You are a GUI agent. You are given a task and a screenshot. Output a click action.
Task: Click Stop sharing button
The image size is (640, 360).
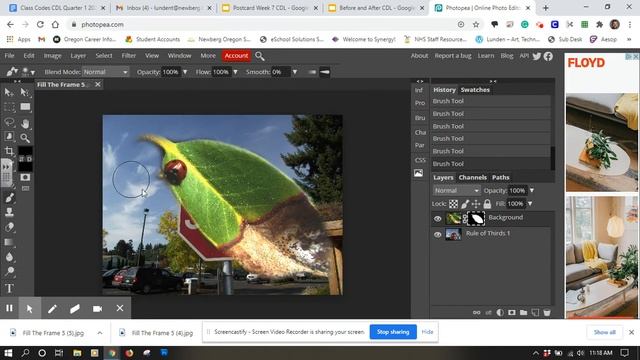(x=393, y=332)
